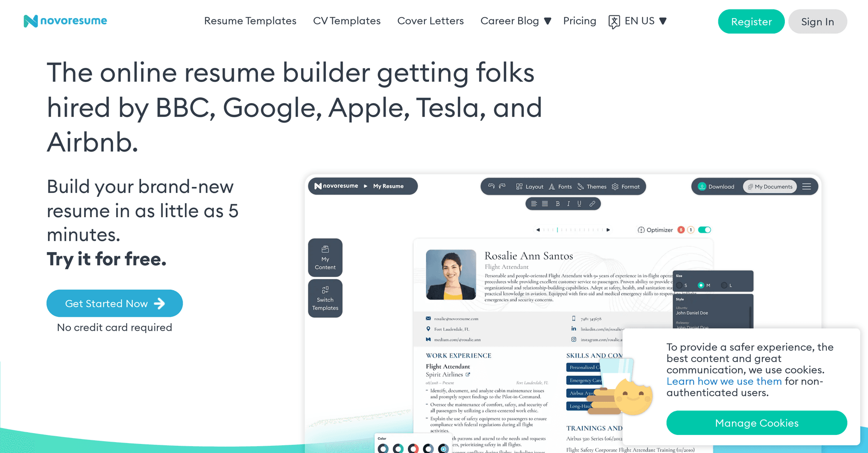Click the external link icon next to Spirit Airlines

[468, 374]
